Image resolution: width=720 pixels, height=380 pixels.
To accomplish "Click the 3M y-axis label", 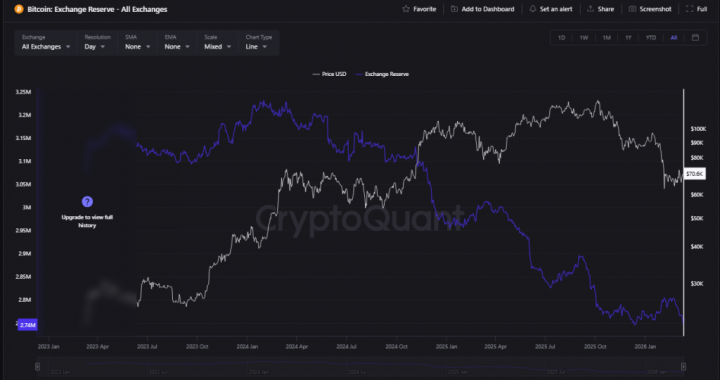I will pyautogui.click(x=27, y=207).
